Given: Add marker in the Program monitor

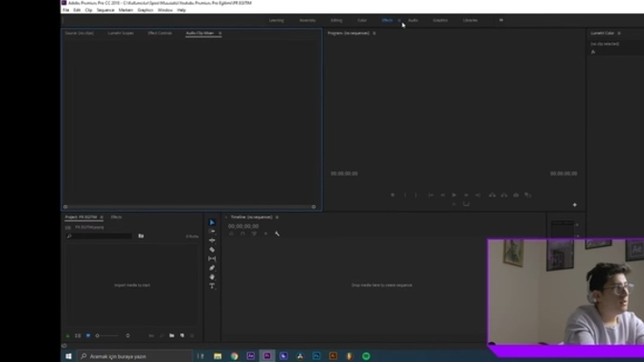Looking at the screenshot, I should [393, 195].
